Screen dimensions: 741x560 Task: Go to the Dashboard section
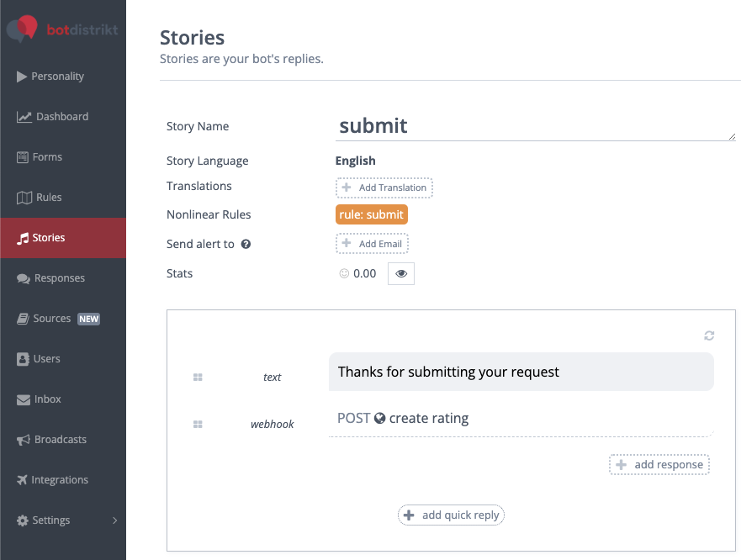click(61, 117)
